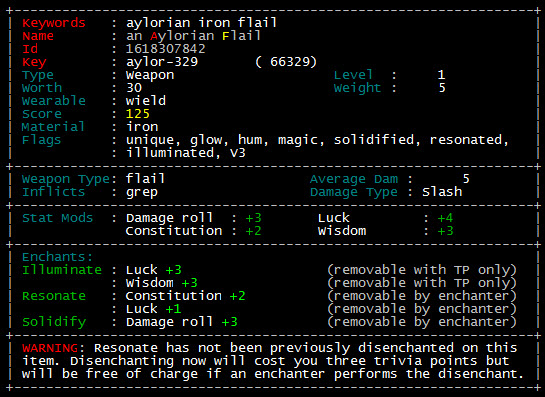Click the Material value iron
This screenshot has height=397, width=545.
tap(142, 127)
